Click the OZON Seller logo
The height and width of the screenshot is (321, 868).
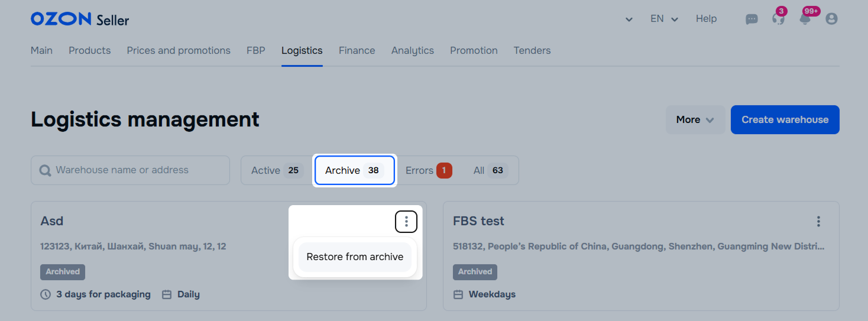pyautogui.click(x=80, y=19)
